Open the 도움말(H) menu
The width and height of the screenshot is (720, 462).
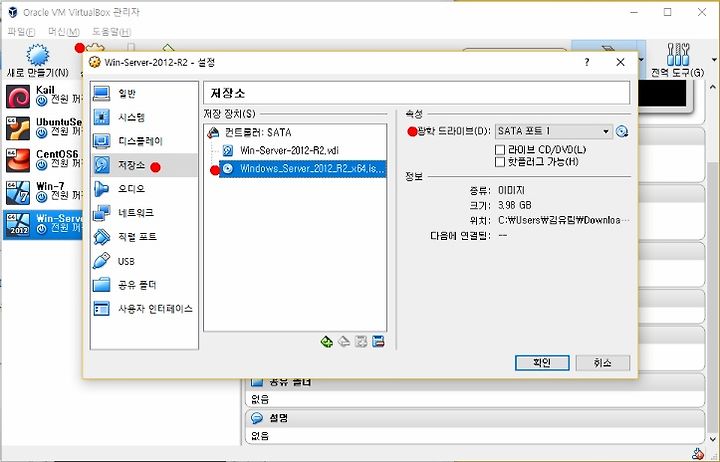coord(111,32)
